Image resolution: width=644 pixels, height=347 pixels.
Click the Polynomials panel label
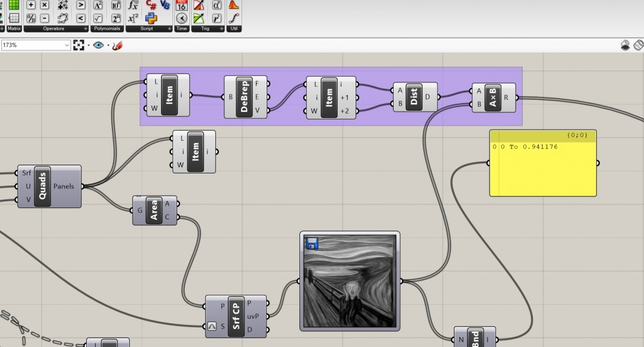[x=107, y=29]
